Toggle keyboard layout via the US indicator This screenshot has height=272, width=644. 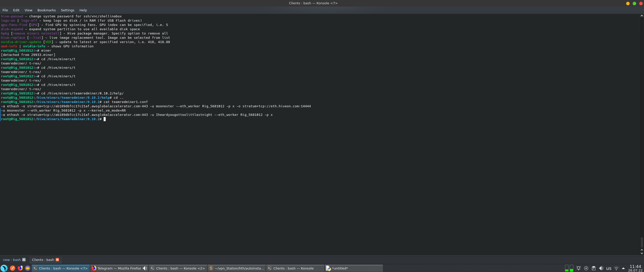(x=609, y=268)
